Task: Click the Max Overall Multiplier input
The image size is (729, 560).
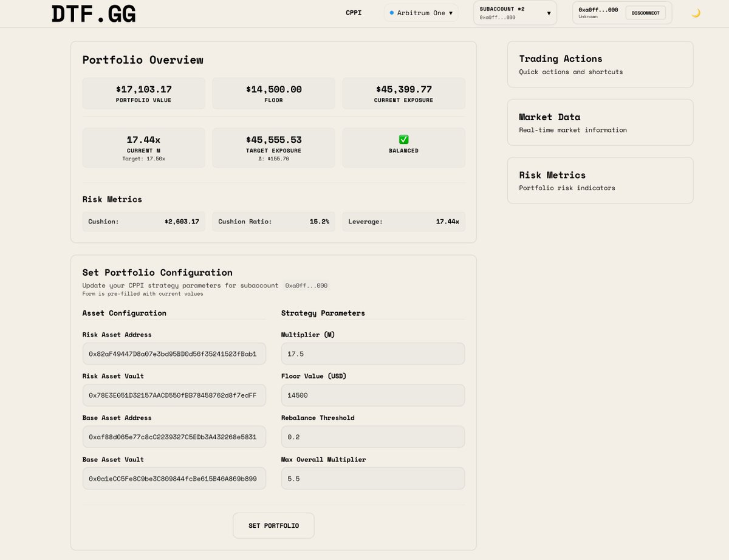Action: pyautogui.click(x=373, y=479)
